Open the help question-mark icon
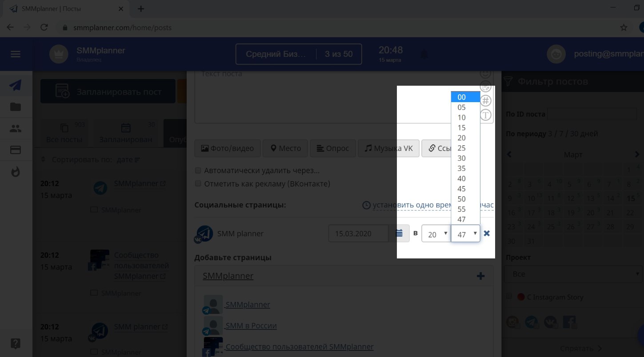 point(16,343)
